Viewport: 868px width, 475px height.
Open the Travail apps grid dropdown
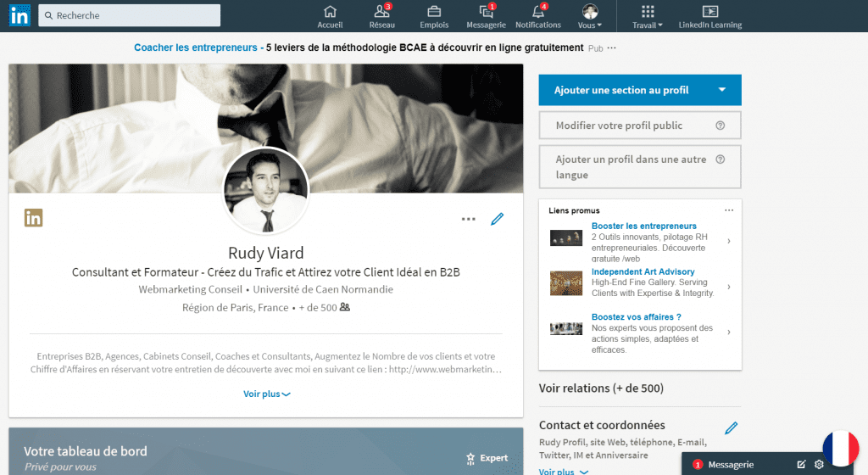[648, 17]
